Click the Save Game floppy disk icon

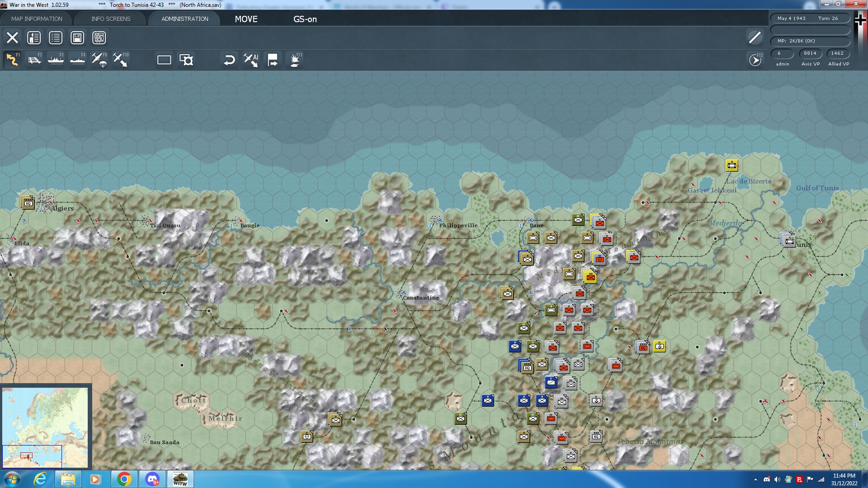point(77,38)
